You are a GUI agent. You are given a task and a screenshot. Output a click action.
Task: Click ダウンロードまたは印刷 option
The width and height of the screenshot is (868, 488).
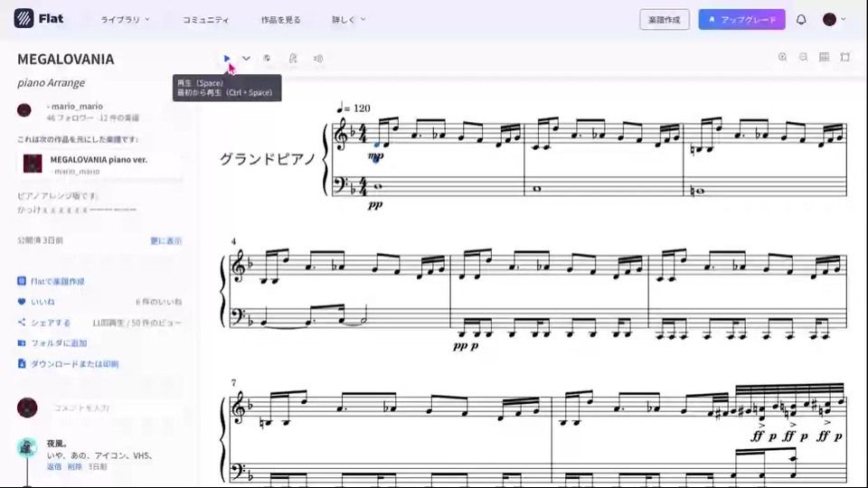coord(75,364)
